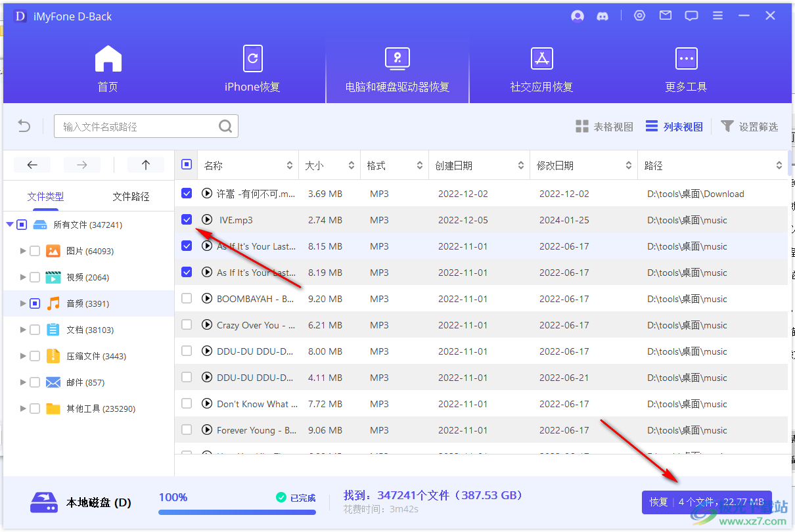This screenshot has width=795, height=532.
Task: Click the undo back arrow beside search box
Action: coord(24,126)
